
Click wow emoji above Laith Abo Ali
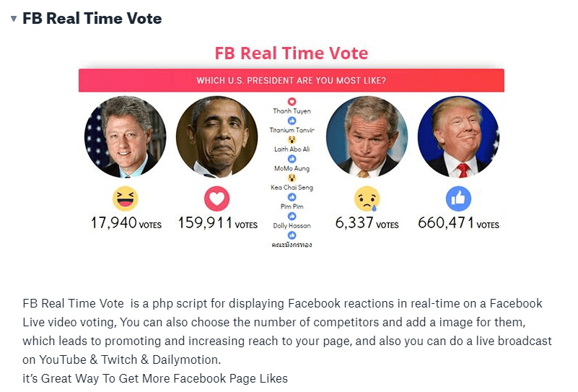point(292,139)
